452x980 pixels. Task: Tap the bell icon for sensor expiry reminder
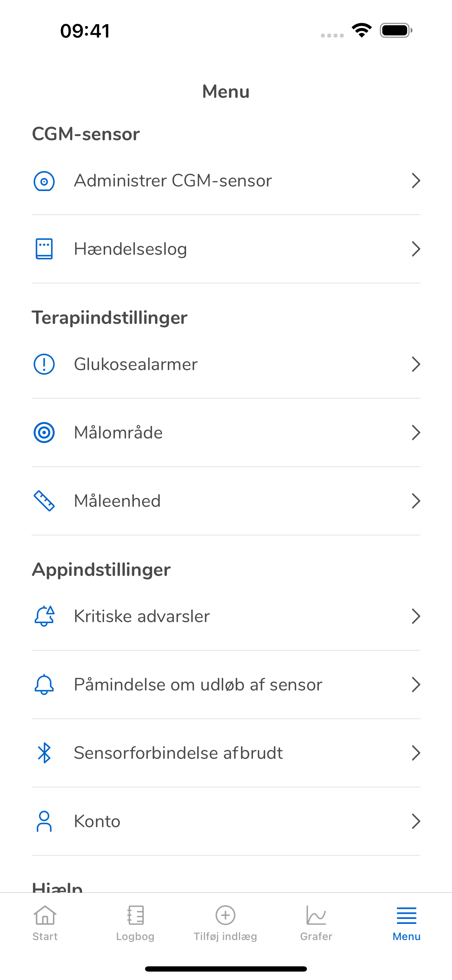tap(44, 685)
